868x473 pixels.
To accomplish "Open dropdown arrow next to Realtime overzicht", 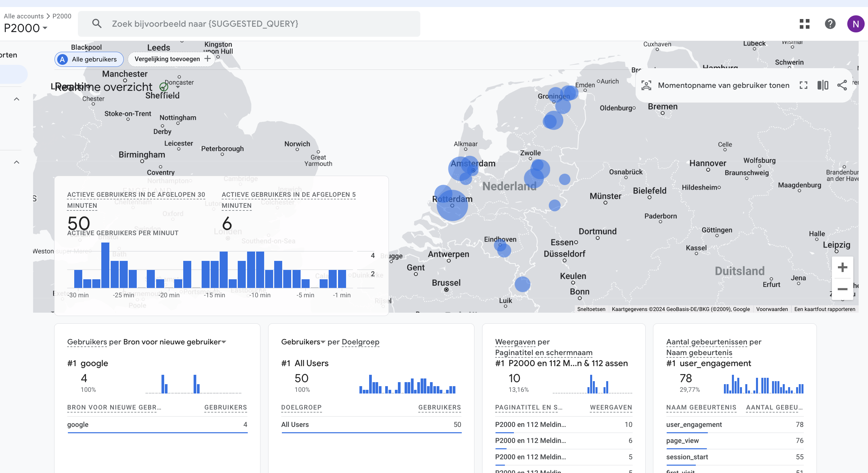I will click(178, 87).
